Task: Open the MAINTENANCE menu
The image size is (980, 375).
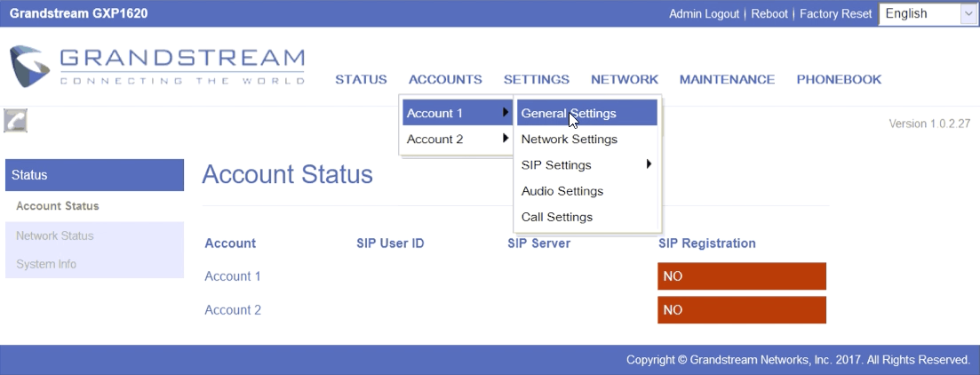Action: (x=727, y=79)
